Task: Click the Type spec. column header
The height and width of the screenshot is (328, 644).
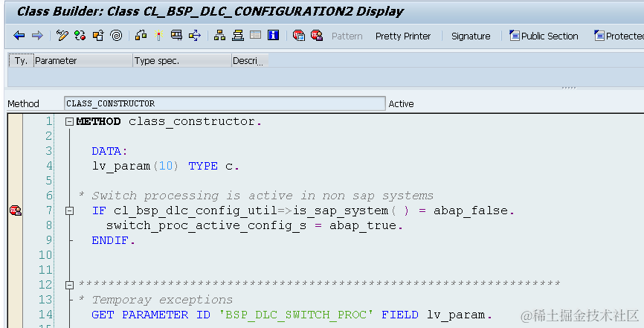Action: click(x=182, y=61)
